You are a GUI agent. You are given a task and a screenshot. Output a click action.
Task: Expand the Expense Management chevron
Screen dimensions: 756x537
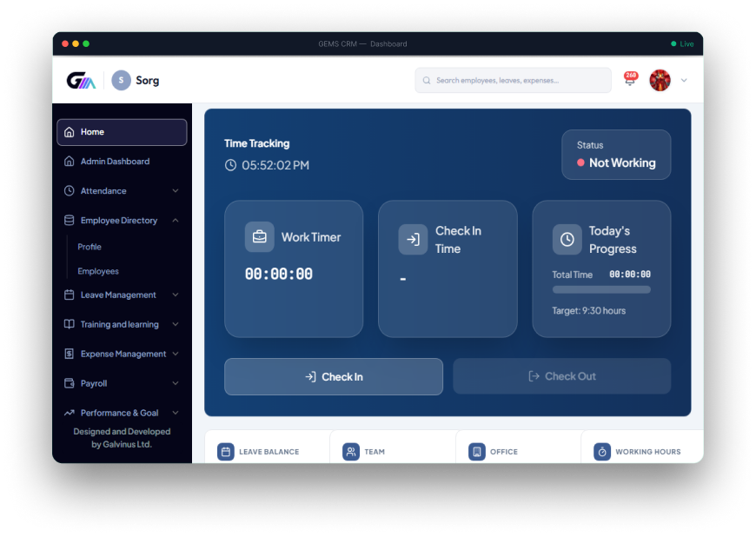176,354
